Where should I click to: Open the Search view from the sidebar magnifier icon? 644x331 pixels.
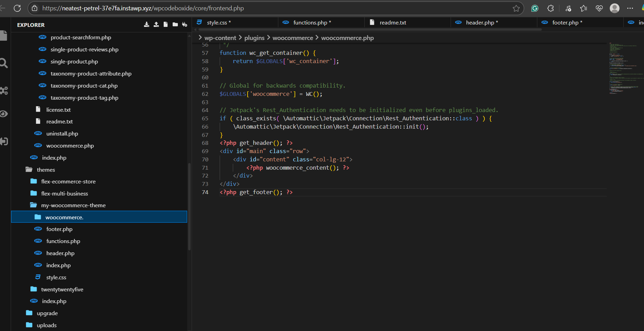[x=3, y=63]
